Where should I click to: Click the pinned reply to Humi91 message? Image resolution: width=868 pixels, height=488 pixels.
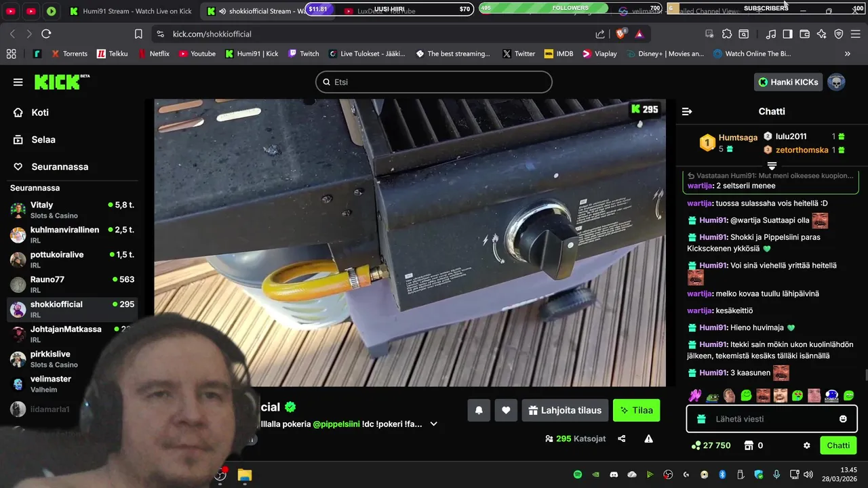pos(771,180)
